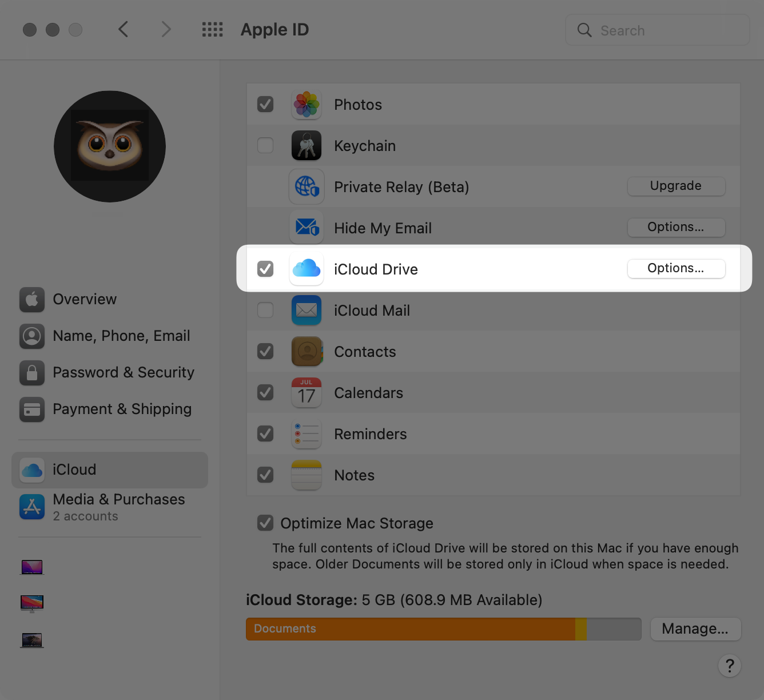Uncheck the Contacts checkbox
Image resolution: width=764 pixels, height=700 pixels.
click(265, 351)
